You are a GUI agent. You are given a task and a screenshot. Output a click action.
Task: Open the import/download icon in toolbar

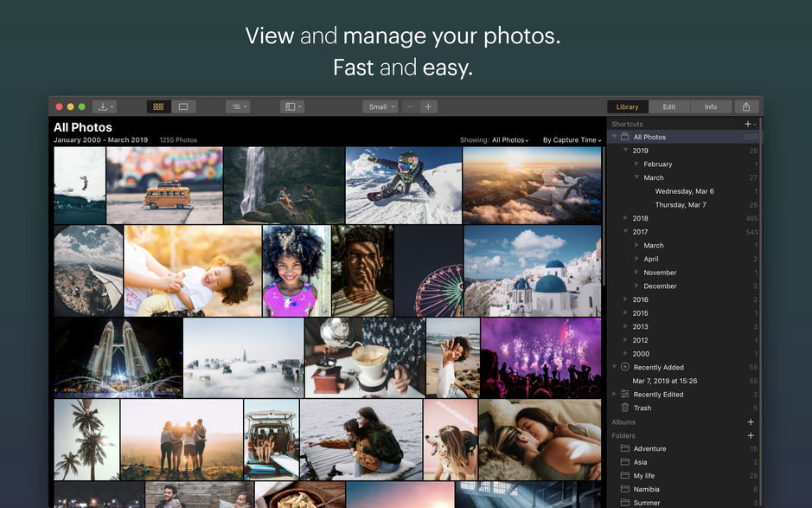(x=103, y=106)
